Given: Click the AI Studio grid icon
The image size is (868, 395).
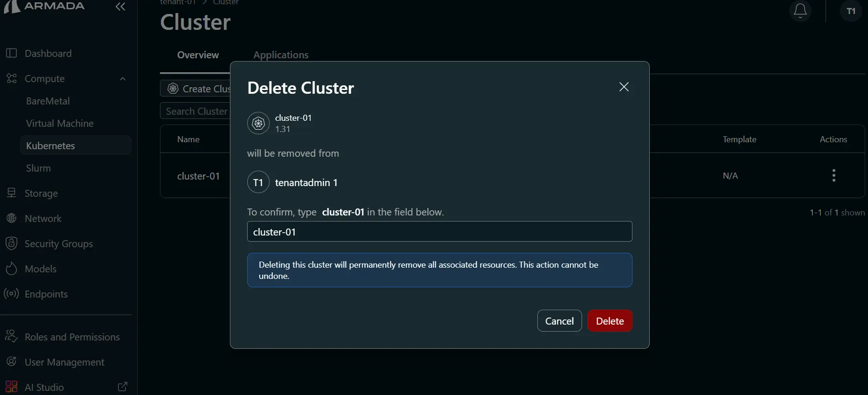Looking at the screenshot, I should pos(12,387).
